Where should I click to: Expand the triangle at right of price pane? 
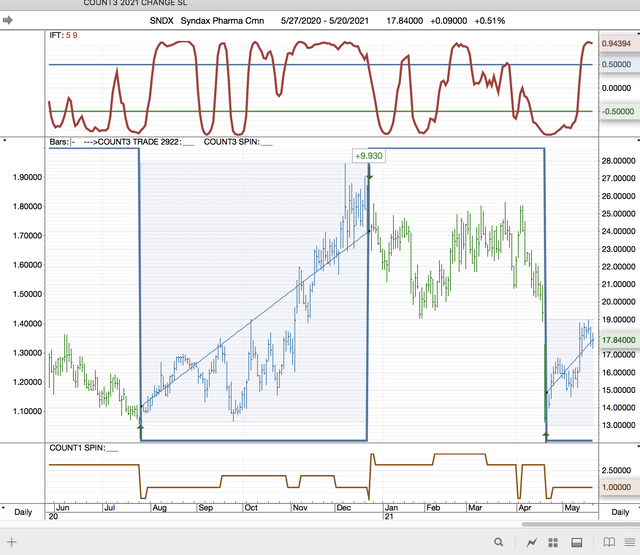pyautogui.click(x=638, y=141)
